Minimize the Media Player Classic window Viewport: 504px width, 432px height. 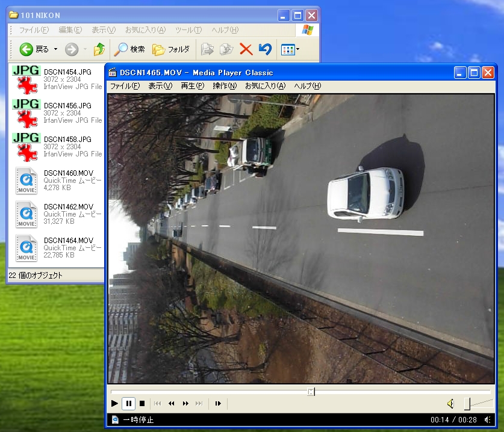(x=459, y=73)
